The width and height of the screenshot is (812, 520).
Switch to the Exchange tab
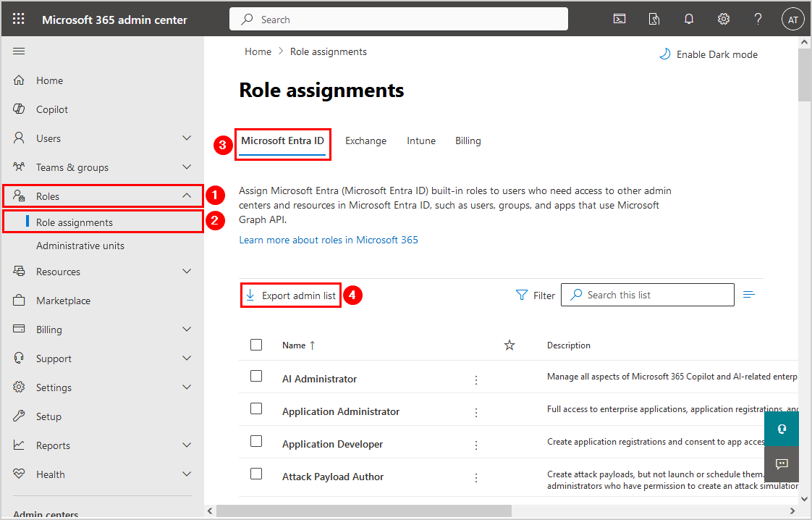pyautogui.click(x=365, y=141)
